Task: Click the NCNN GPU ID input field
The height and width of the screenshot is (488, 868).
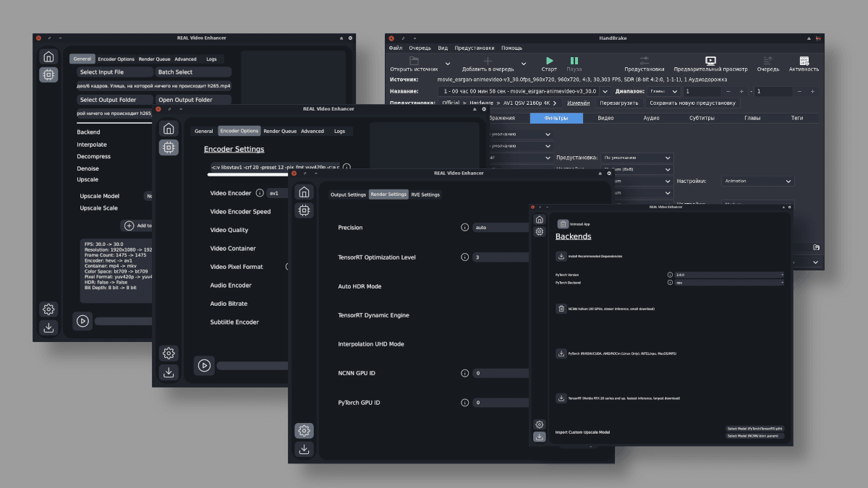Action: pyautogui.click(x=501, y=373)
